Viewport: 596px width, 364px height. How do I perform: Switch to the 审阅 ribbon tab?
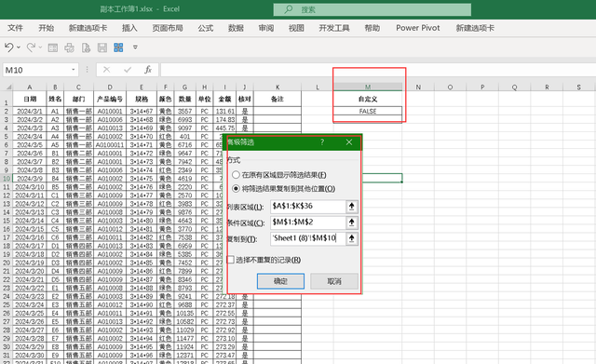[266, 28]
